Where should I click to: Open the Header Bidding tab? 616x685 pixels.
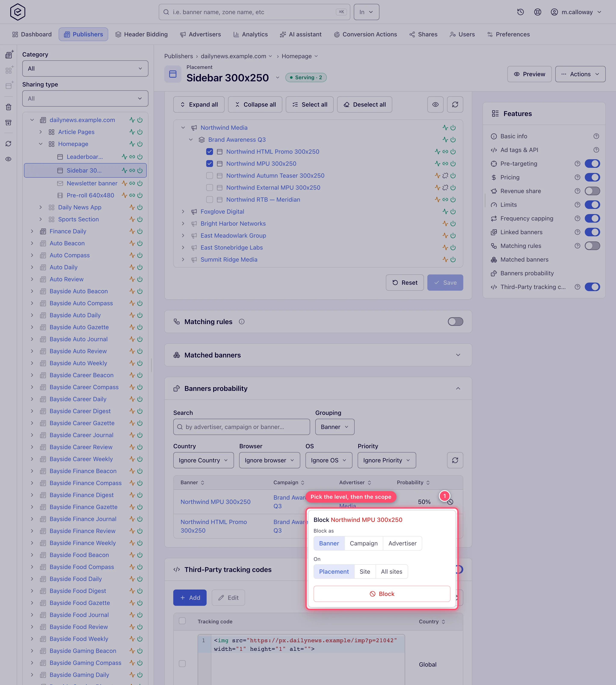[141, 34]
